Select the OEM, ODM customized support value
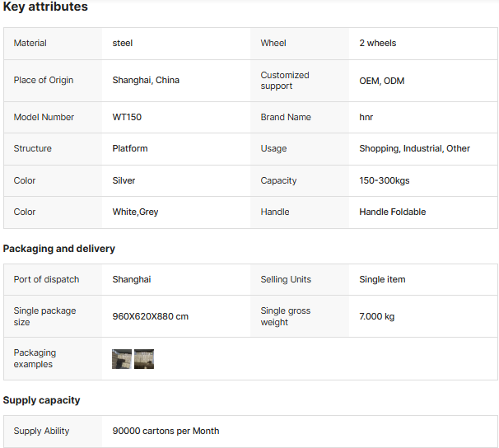This screenshot has width=499, height=448. [382, 81]
